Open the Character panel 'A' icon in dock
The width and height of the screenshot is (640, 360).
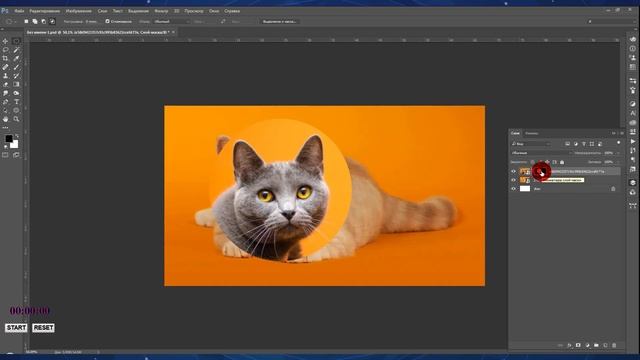[633, 113]
